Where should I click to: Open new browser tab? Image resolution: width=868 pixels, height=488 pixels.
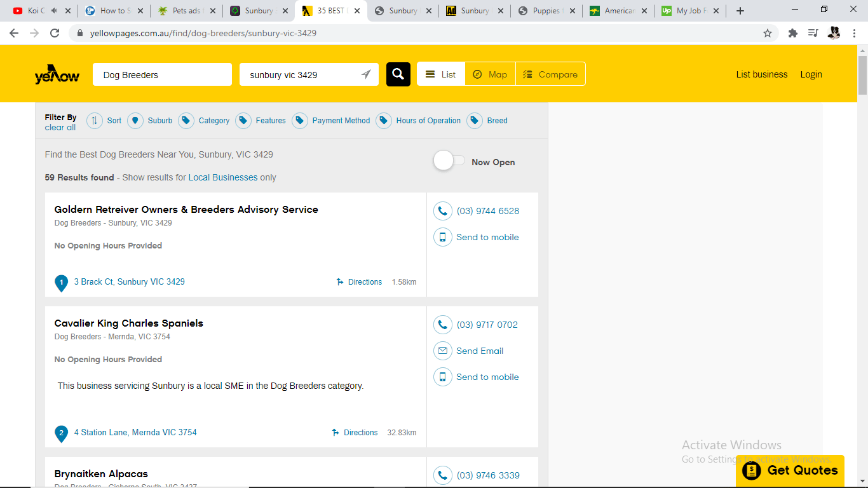click(740, 11)
